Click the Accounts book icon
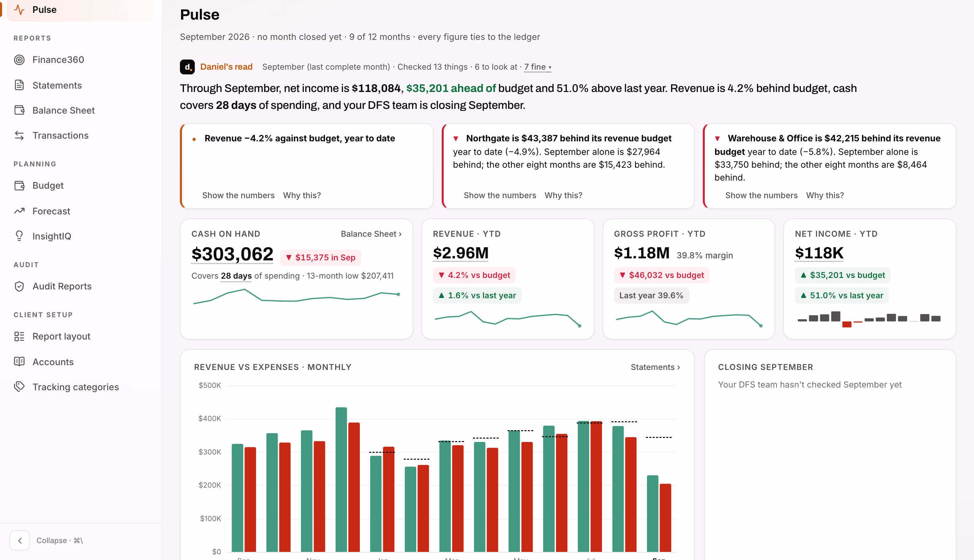The width and height of the screenshot is (974, 560). [x=19, y=361]
